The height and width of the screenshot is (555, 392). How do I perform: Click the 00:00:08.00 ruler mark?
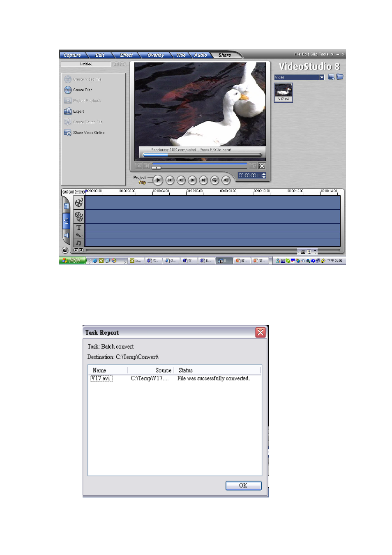[x=228, y=191]
